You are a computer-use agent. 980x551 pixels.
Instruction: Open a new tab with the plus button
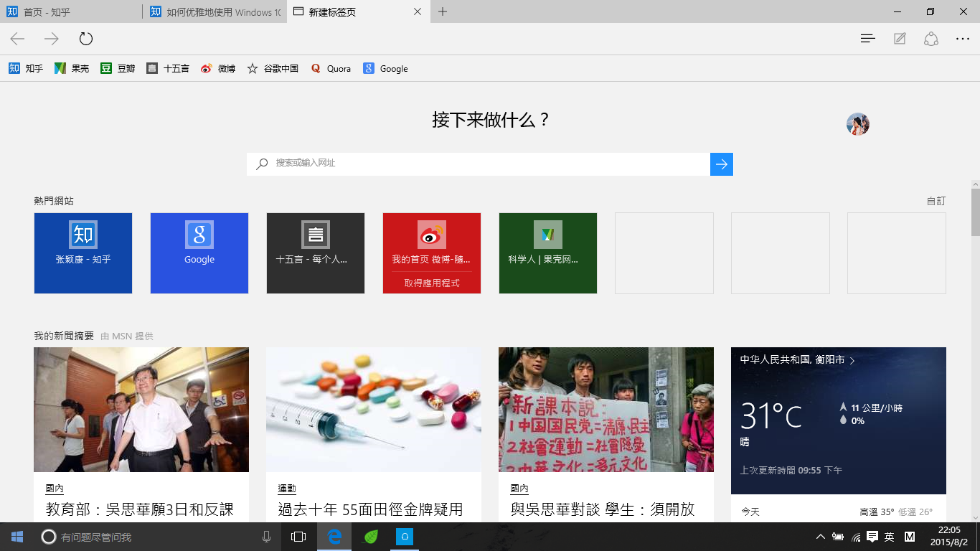click(443, 11)
